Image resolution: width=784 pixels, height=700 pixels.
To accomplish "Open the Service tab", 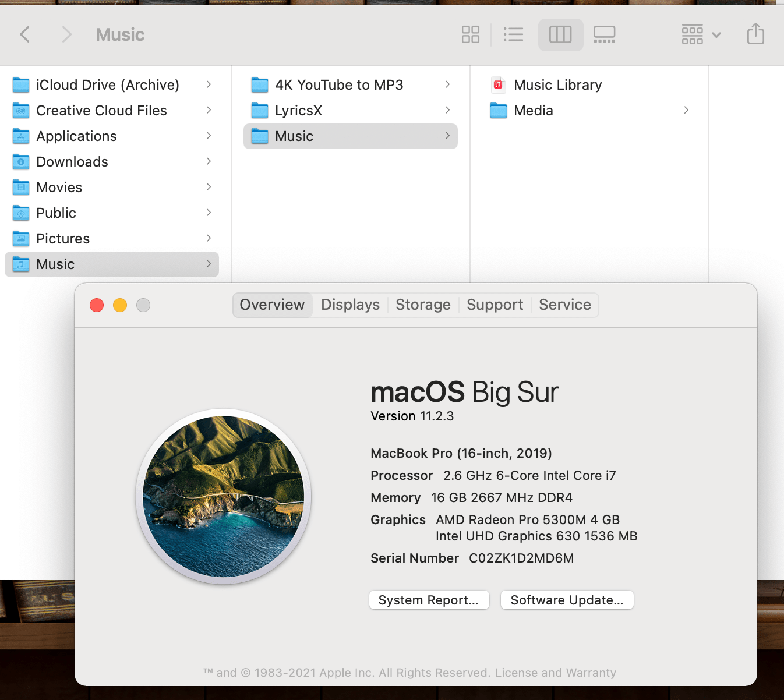I will (x=564, y=305).
